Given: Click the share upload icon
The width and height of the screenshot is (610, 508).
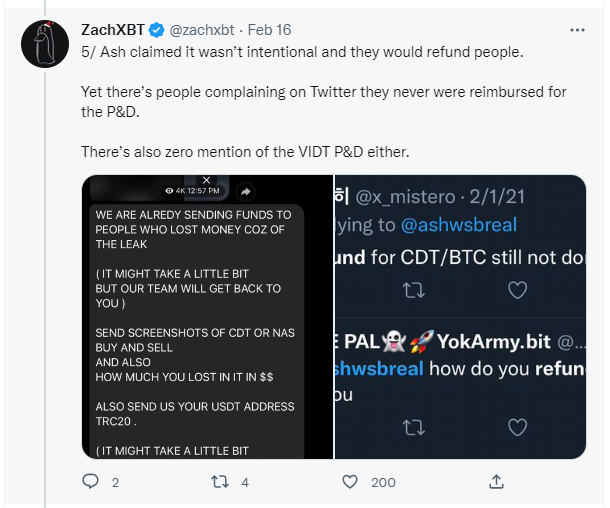Looking at the screenshot, I should (495, 482).
